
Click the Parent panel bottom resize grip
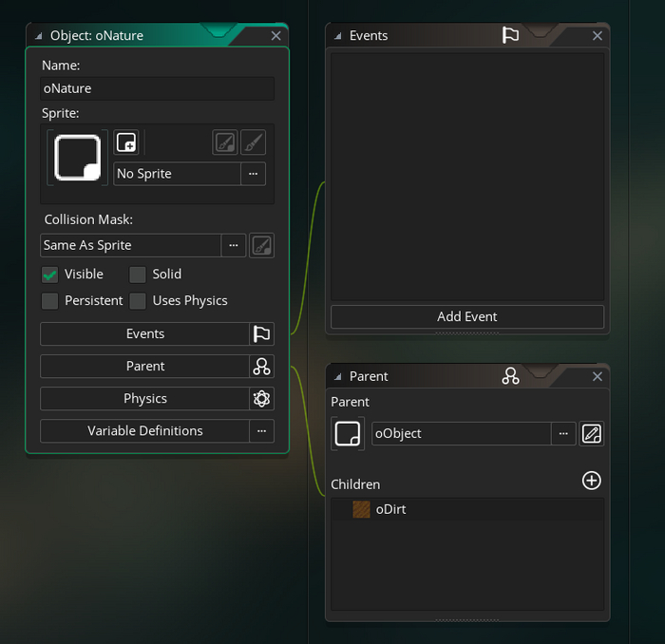[x=467, y=620]
